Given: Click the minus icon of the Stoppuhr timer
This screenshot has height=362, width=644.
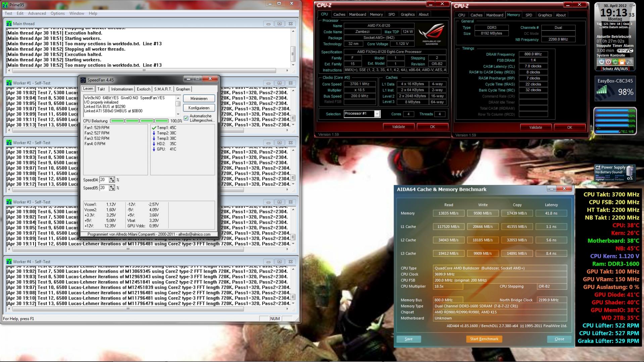Looking at the screenshot, I should (623, 51).
